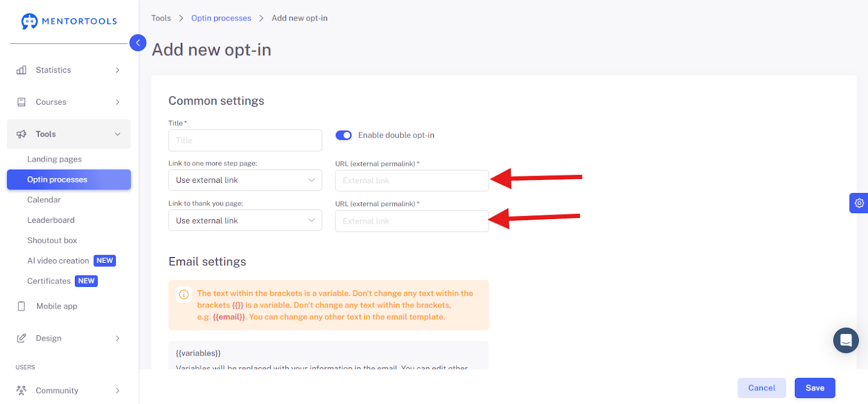Open Link to thank you page dropdown
Image resolution: width=868 pixels, height=404 pixels.
[245, 221]
